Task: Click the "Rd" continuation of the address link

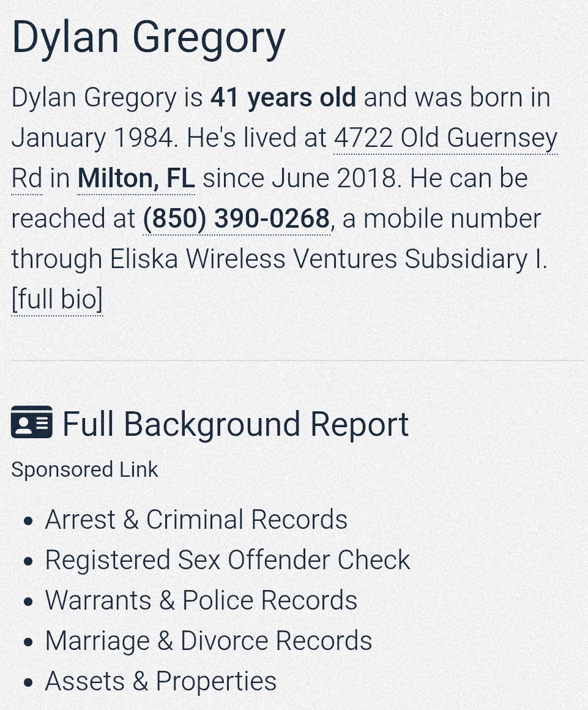Action: (27, 179)
